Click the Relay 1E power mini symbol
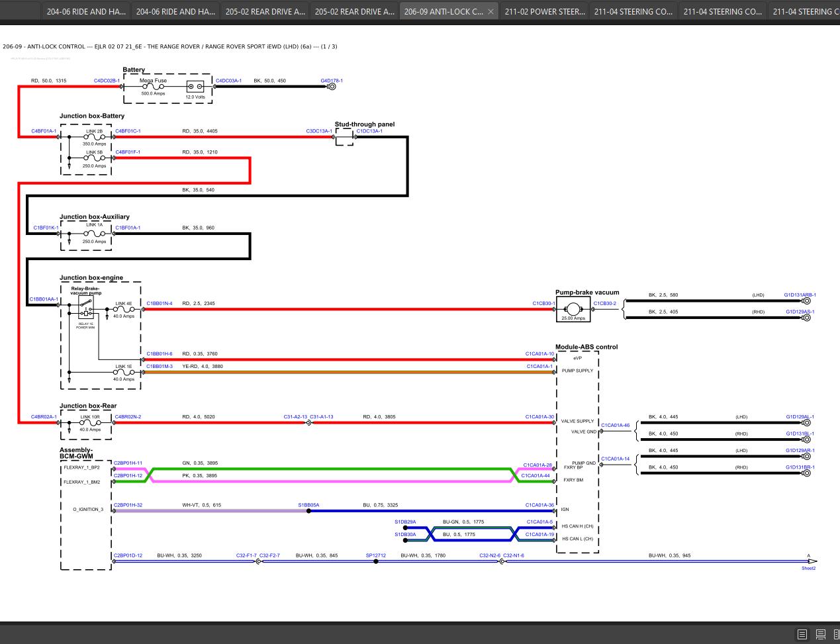Viewport: 840px width, 644px height. click(x=85, y=308)
